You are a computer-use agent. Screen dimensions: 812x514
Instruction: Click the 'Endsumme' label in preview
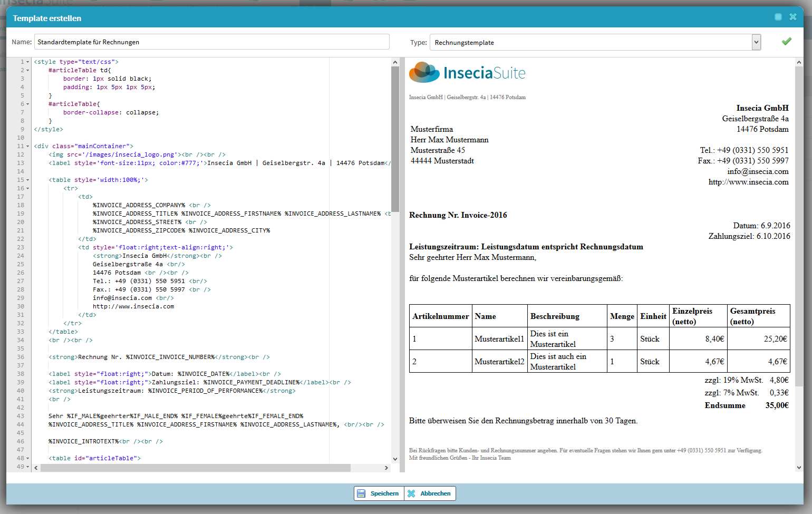[725, 405]
